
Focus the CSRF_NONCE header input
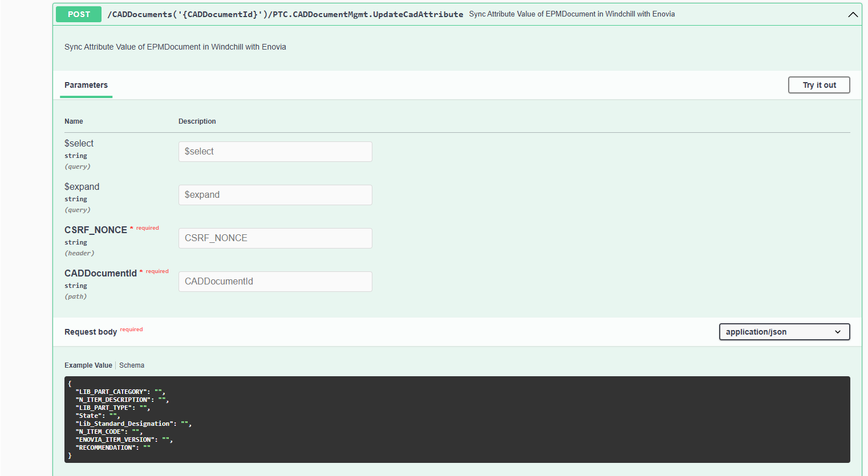point(275,238)
